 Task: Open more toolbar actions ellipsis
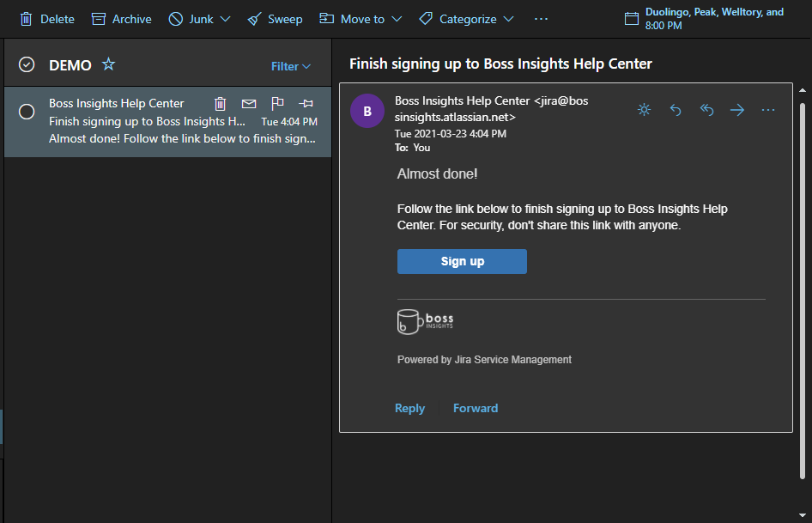click(541, 19)
